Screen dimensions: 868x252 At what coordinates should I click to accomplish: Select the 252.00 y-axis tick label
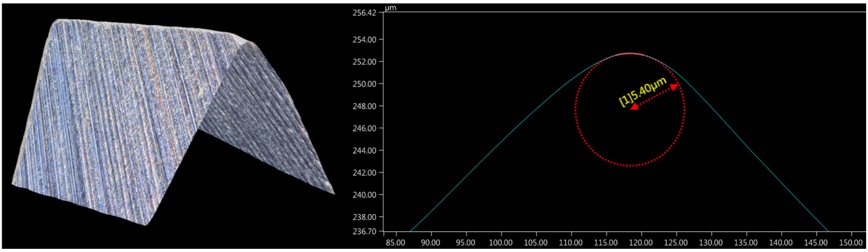tap(364, 62)
